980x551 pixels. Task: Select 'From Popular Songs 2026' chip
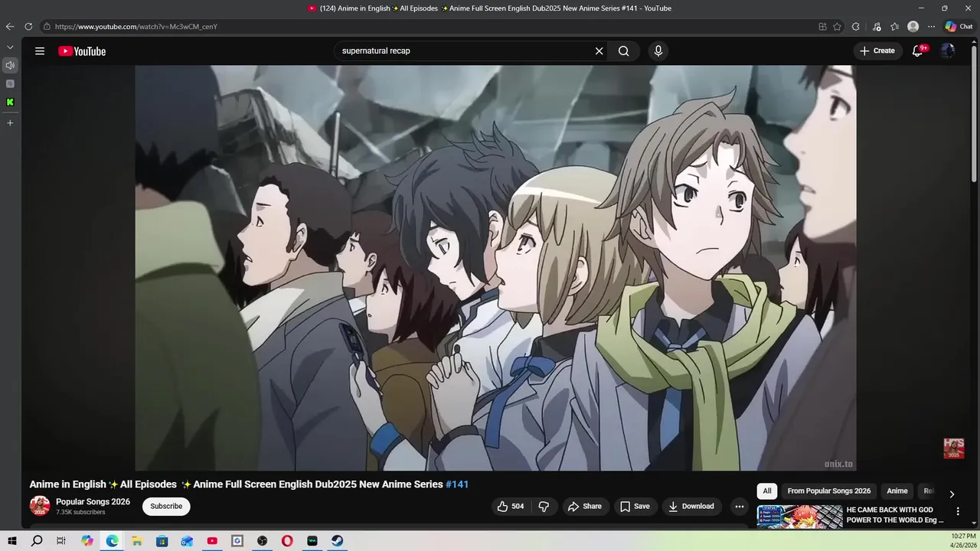tap(829, 491)
